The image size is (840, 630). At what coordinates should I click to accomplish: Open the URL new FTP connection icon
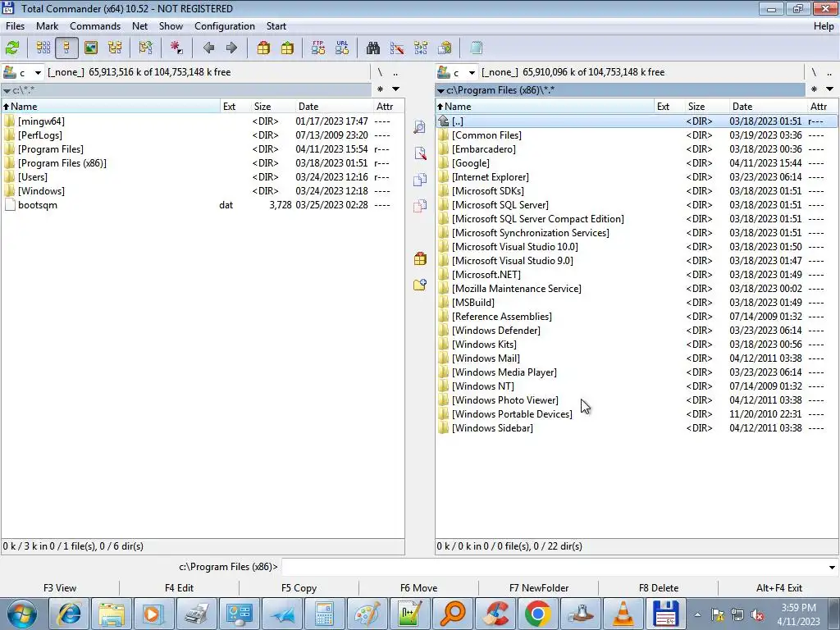point(342,48)
